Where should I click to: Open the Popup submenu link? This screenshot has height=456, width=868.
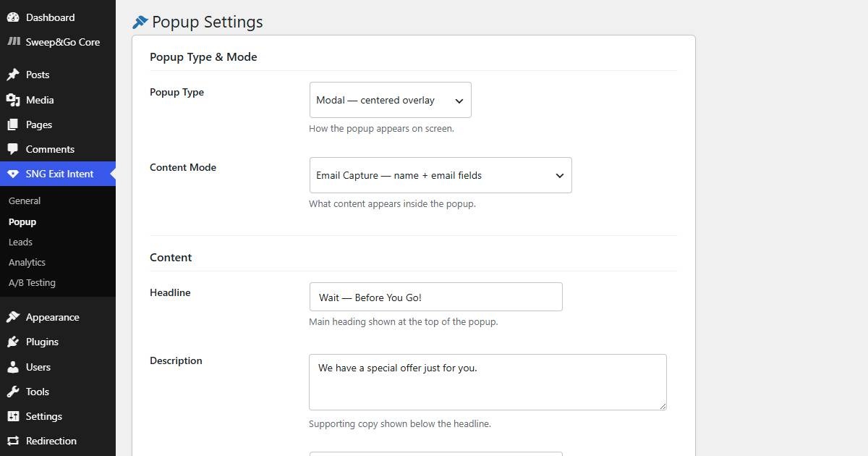[x=22, y=222]
